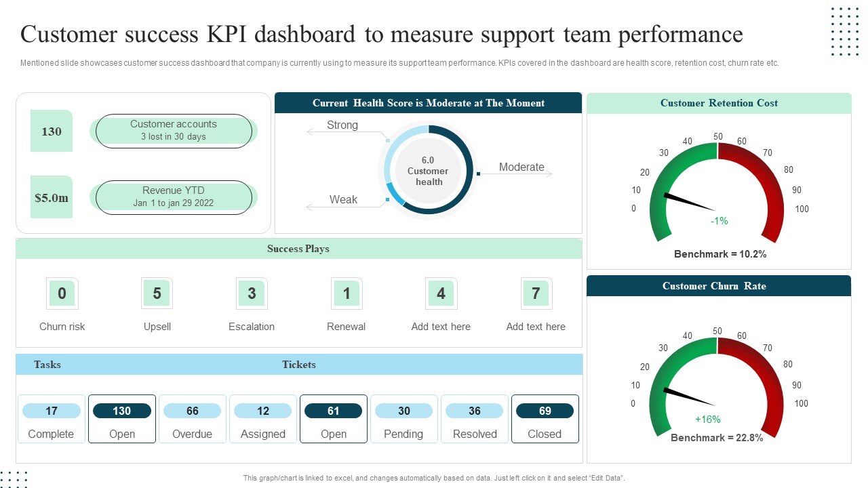868x488 pixels.
Task: Click the Revenue YTD pill label
Action: 174,197
